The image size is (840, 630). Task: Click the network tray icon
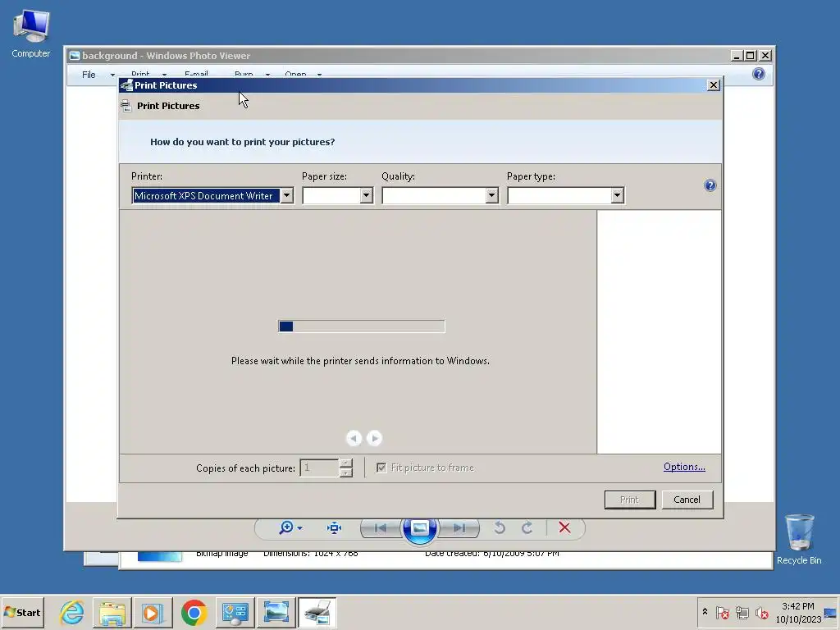pos(742,612)
